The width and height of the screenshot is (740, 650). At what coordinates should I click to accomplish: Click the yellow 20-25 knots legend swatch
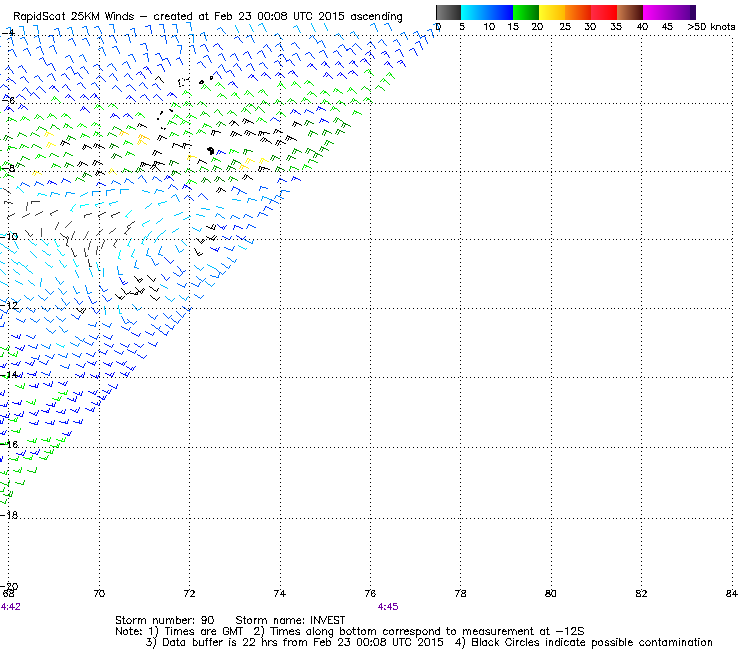[552, 12]
